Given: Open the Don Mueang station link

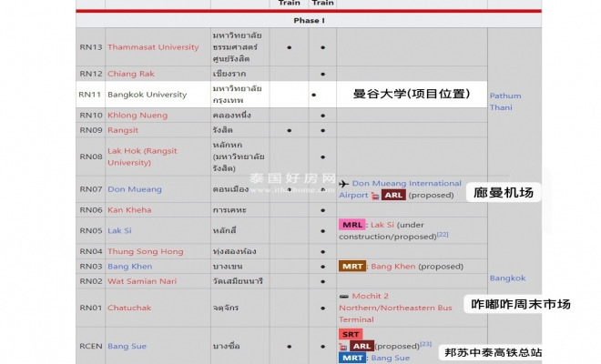Looking at the screenshot, I should (135, 189).
